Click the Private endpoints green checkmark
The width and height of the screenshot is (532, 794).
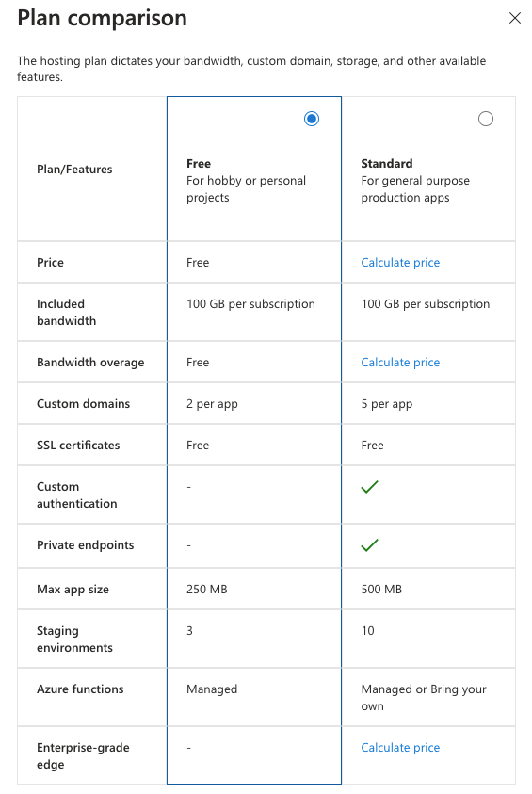369,544
